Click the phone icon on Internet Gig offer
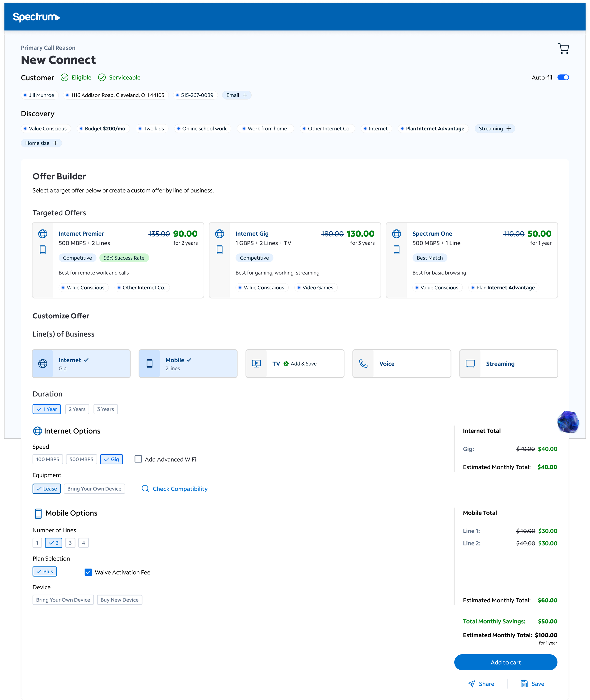Viewport: 590px width, 700px height. tap(220, 250)
